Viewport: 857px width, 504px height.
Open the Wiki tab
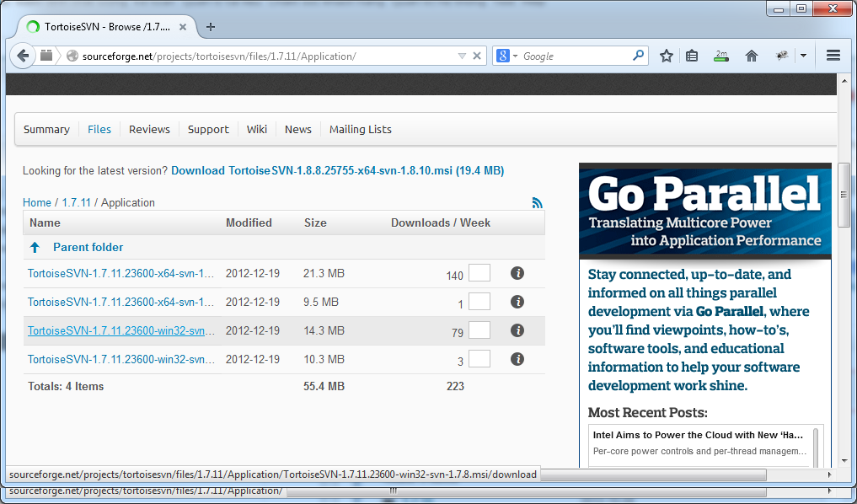click(257, 130)
